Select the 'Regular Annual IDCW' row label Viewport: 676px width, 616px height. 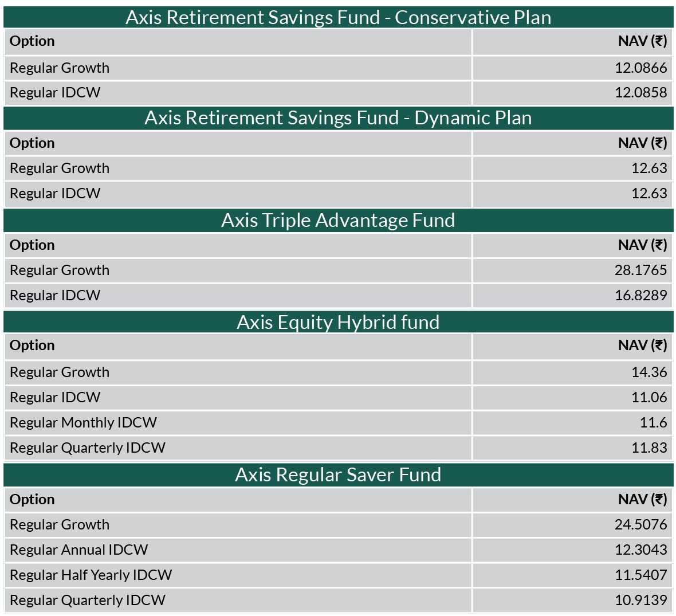click(79, 550)
